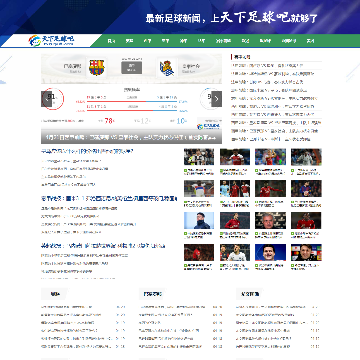Screen dimensions: 360x360
Task: Open the last headline in the right sidebar news list
Action: coord(270,139)
